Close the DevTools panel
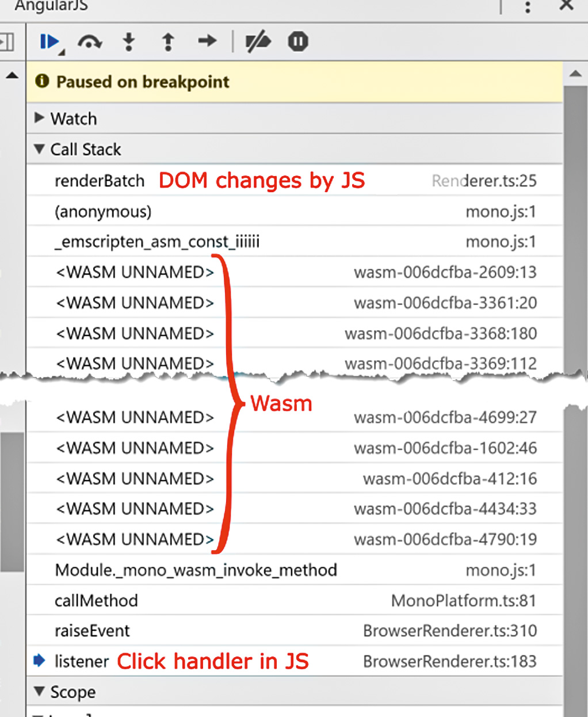This screenshot has width=588, height=717. pos(567,5)
